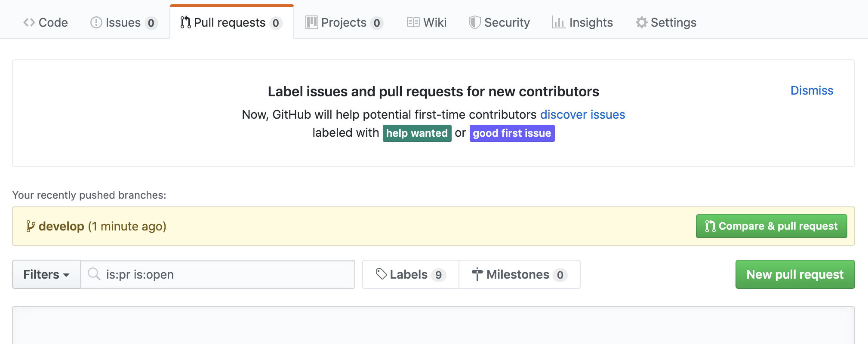
Task: Follow the discover issues link
Action: click(x=582, y=114)
